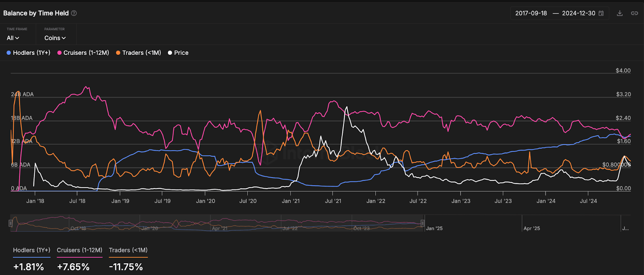
Task: Copy the chart link
Action: 634,13
